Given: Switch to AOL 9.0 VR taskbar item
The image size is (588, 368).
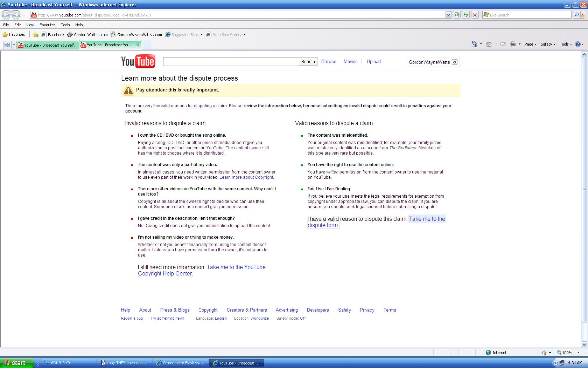Looking at the screenshot, I should point(69,363).
